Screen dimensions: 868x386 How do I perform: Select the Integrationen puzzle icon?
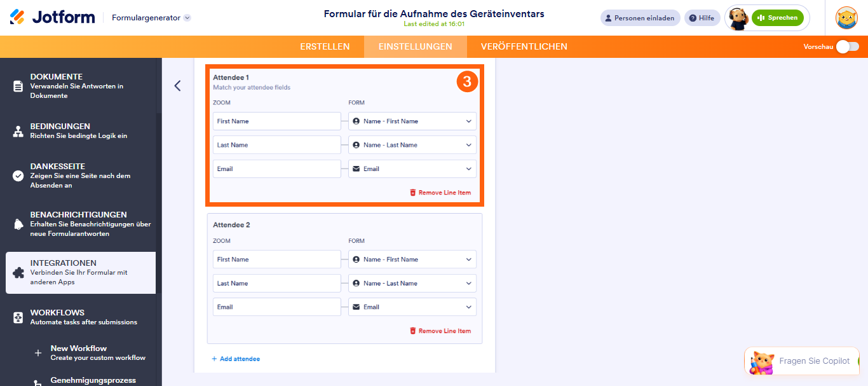coord(18,273)
